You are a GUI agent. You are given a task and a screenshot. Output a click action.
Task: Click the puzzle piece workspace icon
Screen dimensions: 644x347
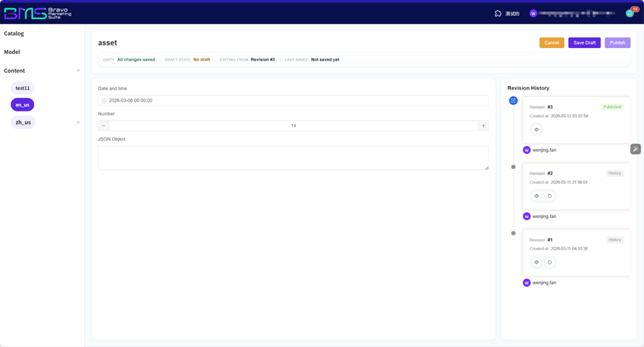pyautogui.click(x=498, y=13)
